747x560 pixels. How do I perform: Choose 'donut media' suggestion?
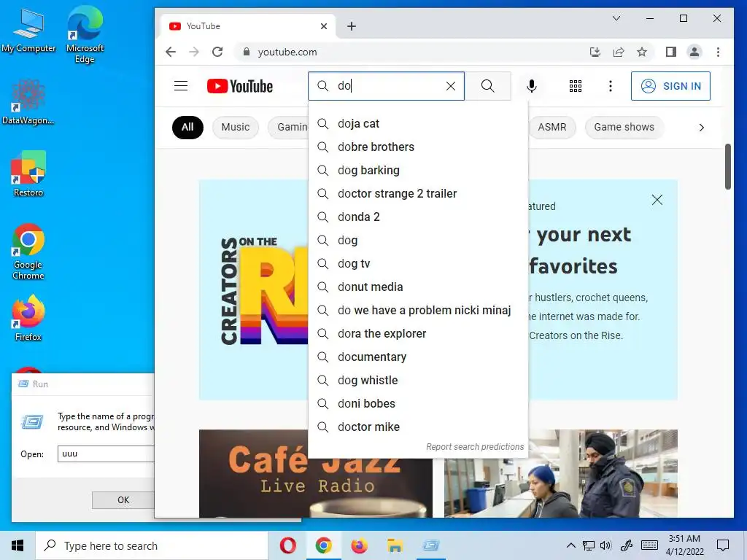coord(418,287)
